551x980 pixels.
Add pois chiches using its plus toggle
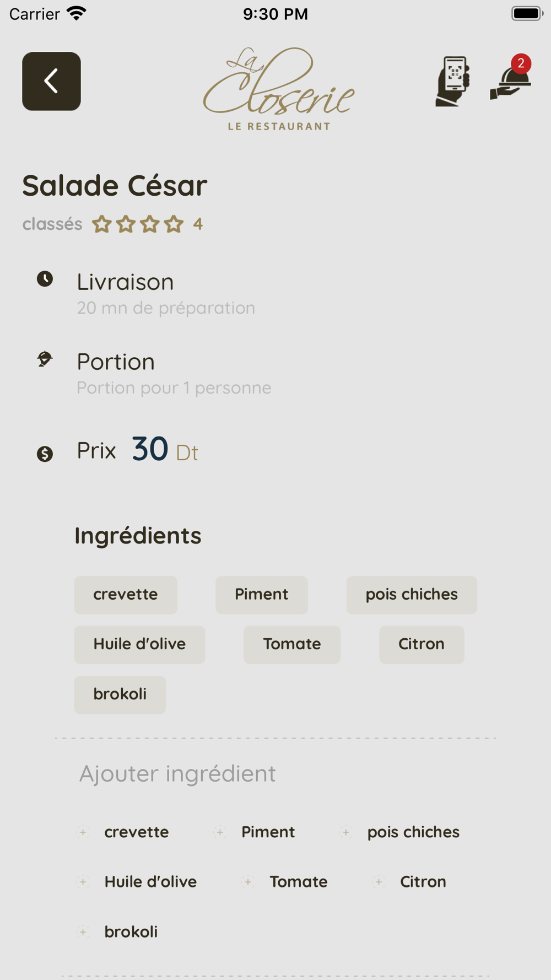(x=346, y=832)
